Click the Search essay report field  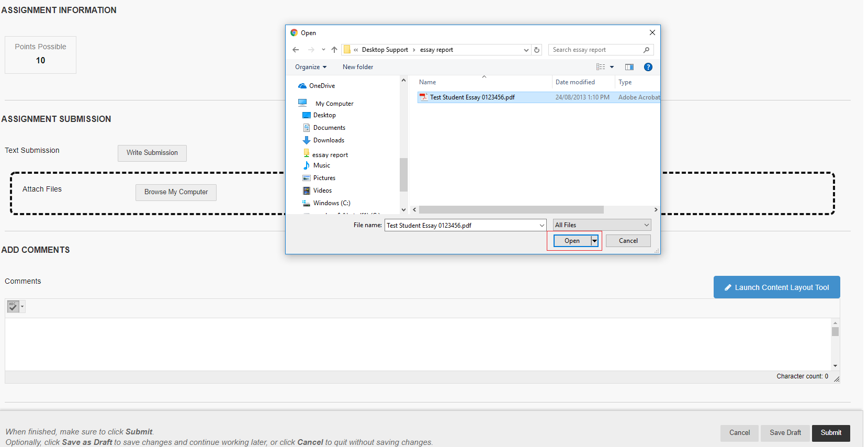(595, 50)
